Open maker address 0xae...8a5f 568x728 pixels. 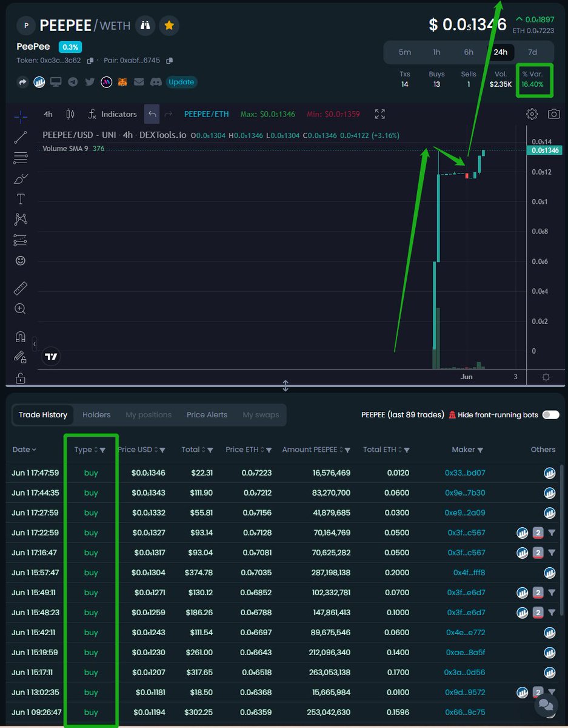point(466,653)
